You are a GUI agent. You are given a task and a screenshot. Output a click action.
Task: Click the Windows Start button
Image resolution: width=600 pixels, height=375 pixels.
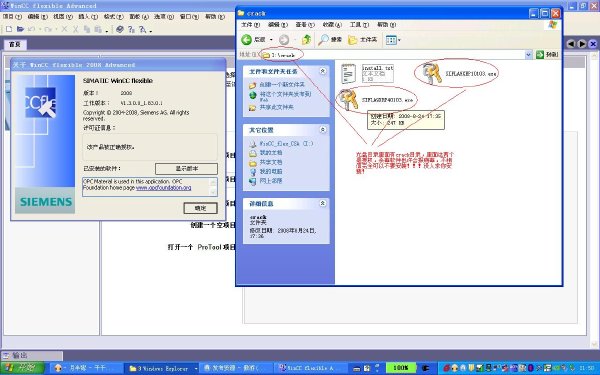[22, 368]
